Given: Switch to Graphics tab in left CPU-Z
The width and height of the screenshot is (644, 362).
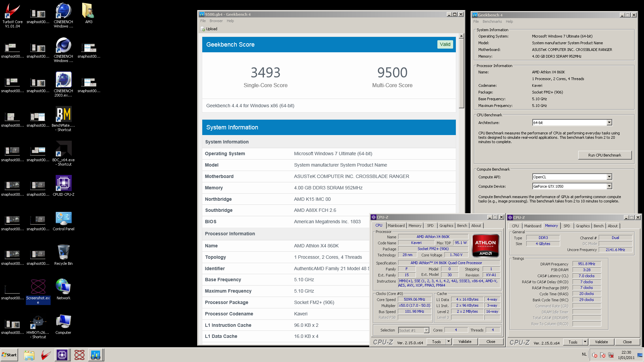Looking at the screenshot, I should (x=446, y=226).
